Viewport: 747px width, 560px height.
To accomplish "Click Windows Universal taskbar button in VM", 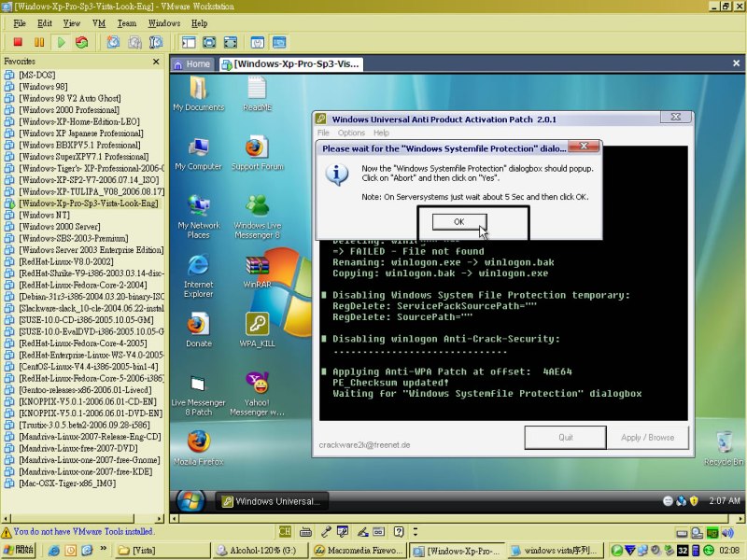I will coord(272,501).
